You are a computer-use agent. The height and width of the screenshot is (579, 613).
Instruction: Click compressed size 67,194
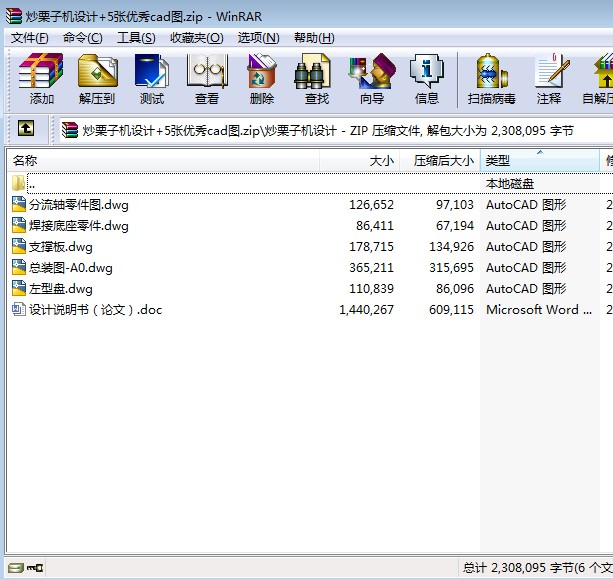click(455, 226)
